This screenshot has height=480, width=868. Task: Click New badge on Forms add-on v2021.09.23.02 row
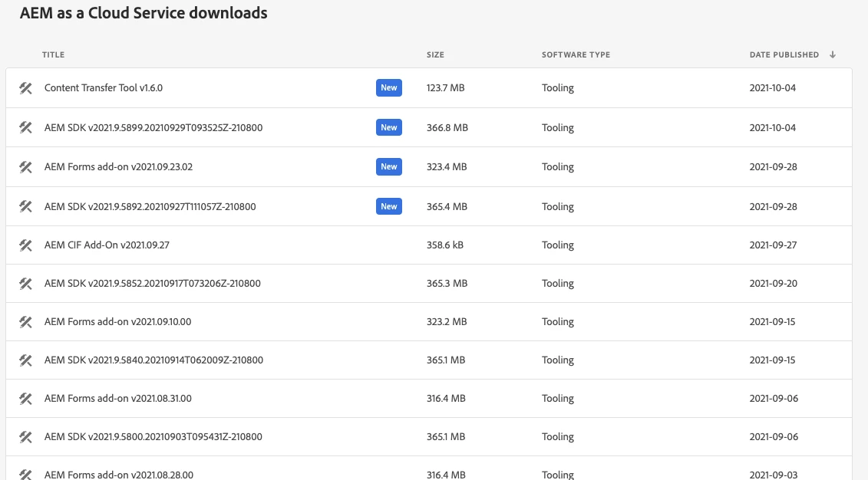tap(388, 167)
